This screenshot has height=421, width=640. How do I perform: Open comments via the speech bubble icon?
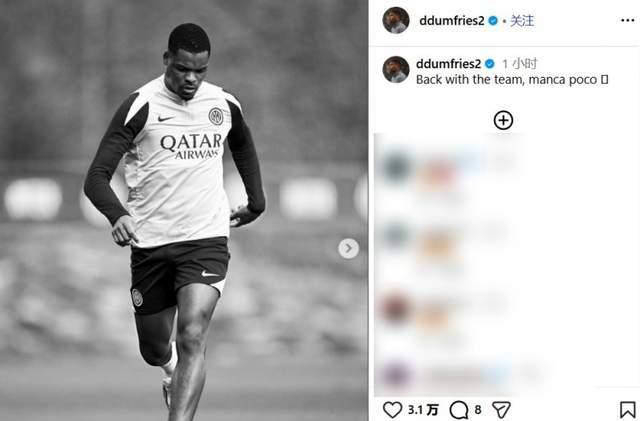[x=459, y=410]
